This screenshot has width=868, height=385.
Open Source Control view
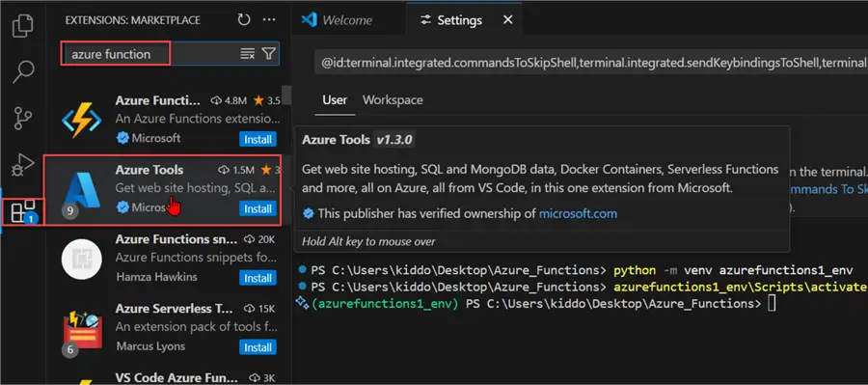(23, 118)
